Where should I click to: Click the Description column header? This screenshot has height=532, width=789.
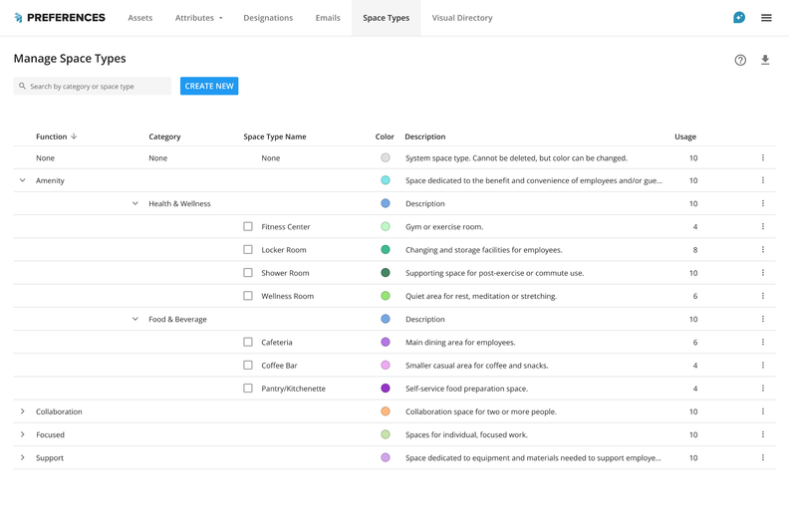click(x=425, y=136)
